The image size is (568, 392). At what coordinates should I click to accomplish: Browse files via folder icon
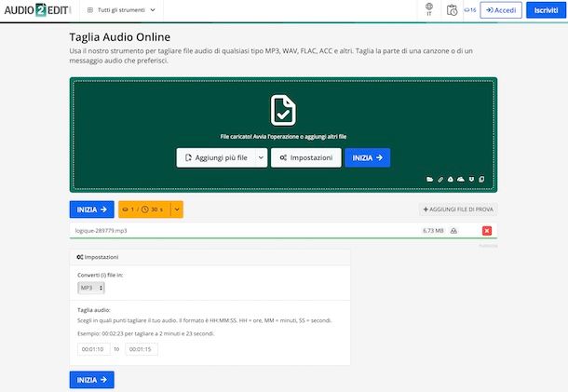429,180
